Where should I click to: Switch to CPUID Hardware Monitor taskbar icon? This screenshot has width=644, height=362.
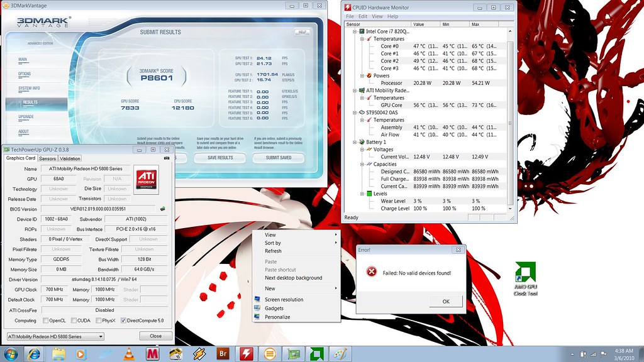(247, 353)
